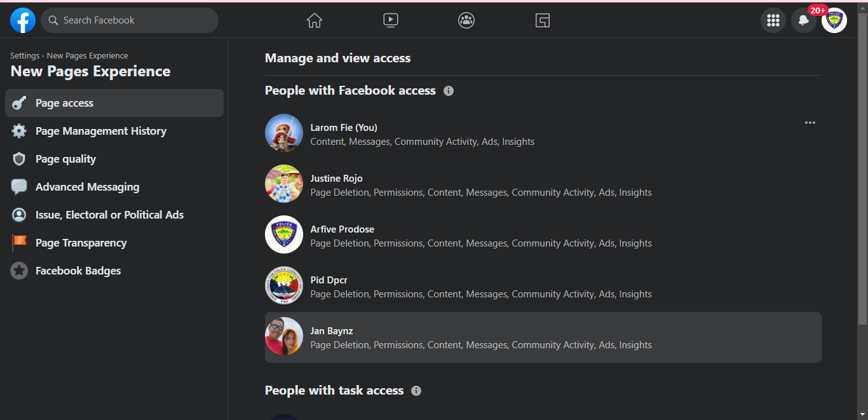Image resolution: width=868 pixels, height=420 pixels.
Task: Select the Jan Baynz access row
Action: click(543, 337)
